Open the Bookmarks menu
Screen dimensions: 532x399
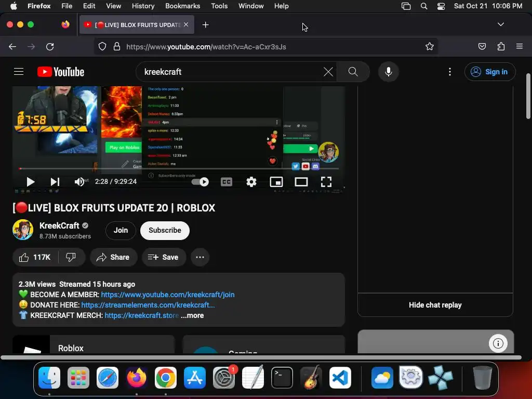(x=182, y=6)
